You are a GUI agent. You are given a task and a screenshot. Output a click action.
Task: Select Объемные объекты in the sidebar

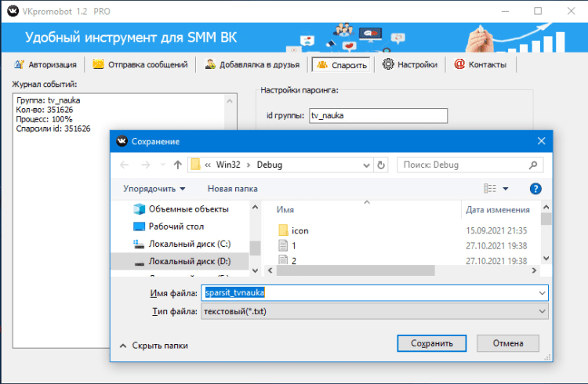click(181, 209)
